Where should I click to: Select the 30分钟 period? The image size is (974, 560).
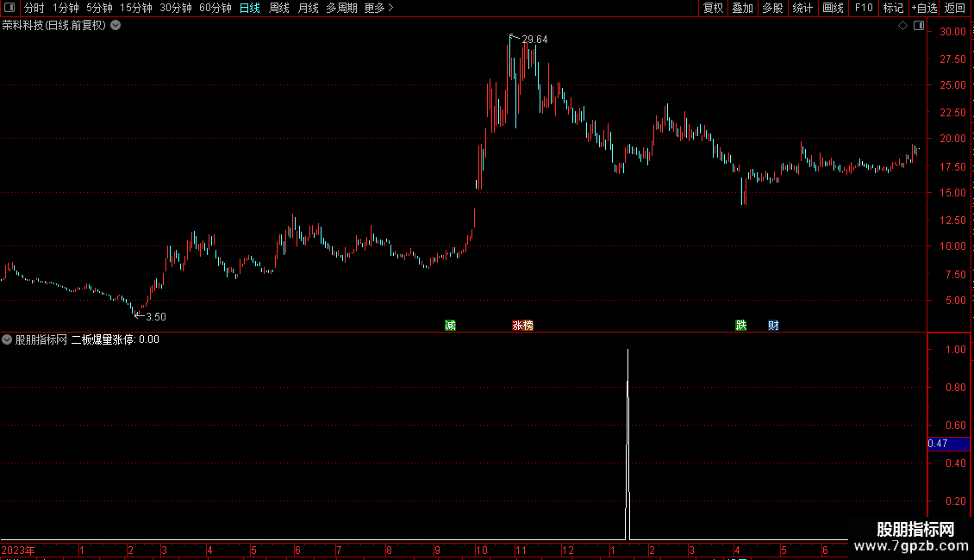click(x=175, y=8)
